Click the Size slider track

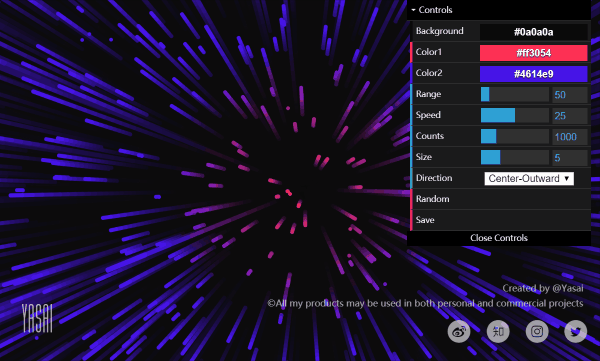coord(515,158)
